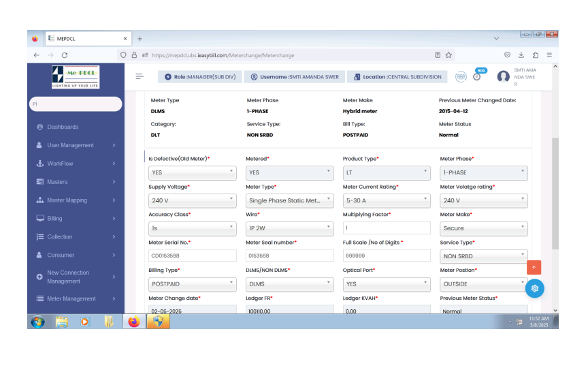Click the Full Scale /No of Digits field
This screenshot has width=588, height=368.
coord(387,256)
